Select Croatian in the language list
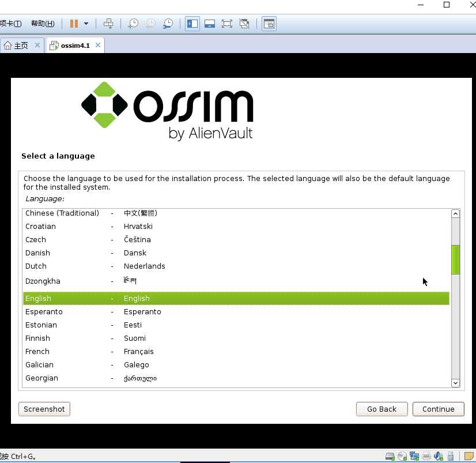The height and width of the screenshot is (463, 476). coord(236,227)
